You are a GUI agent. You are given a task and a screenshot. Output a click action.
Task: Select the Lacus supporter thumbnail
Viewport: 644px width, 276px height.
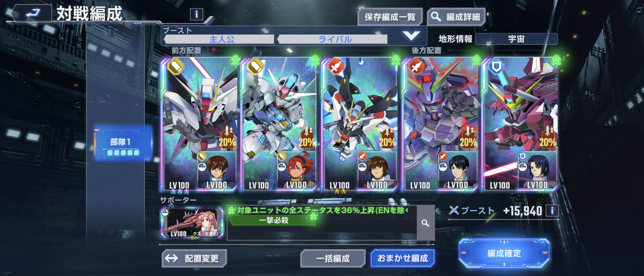pos(192,222)
